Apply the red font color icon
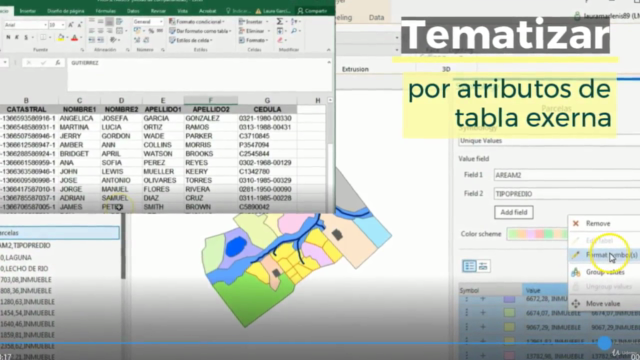 pos(74,38)
